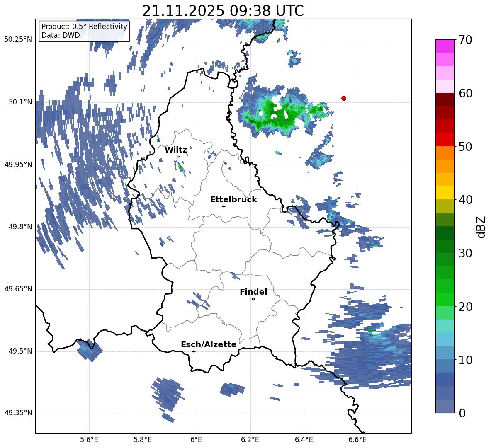Click the 10 label on the colorbar
The width and height of the screenshot is (491, 448).
[x=466, y=360]
